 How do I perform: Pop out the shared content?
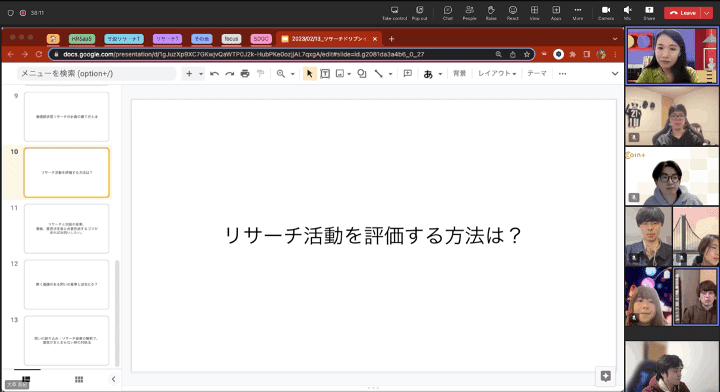tap(419, 13)
